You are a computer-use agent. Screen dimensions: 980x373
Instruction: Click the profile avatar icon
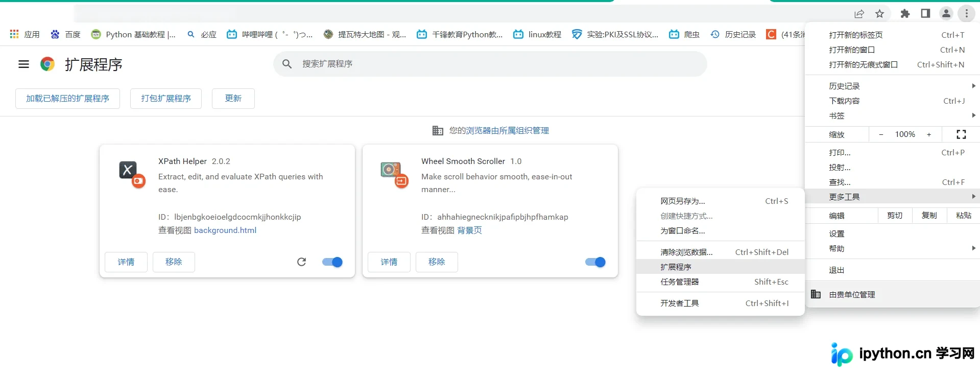click(946, 14)
